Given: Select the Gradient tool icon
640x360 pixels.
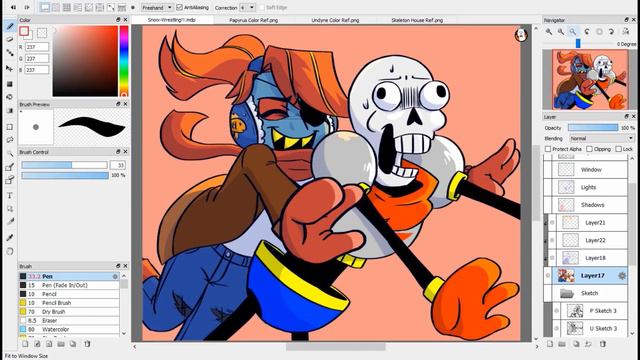Looking at the screenshot, I should pos(10,111).
